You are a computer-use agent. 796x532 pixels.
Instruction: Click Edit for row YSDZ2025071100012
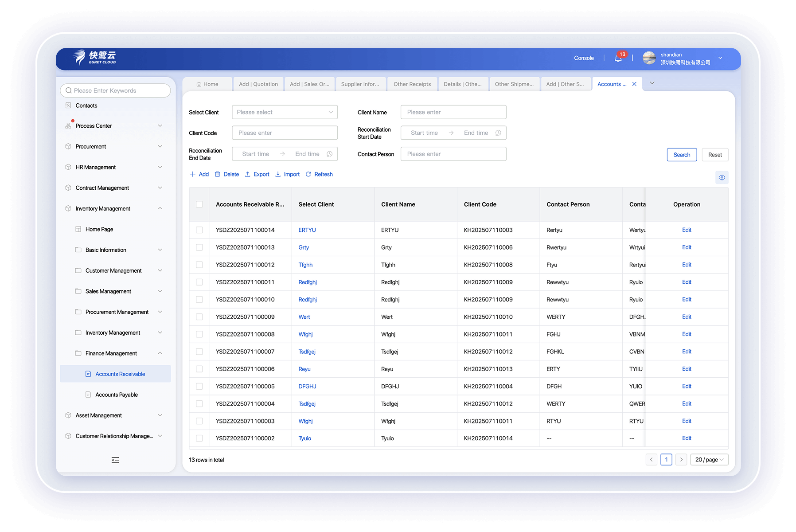pyautogui.click(x=687, y=265)
